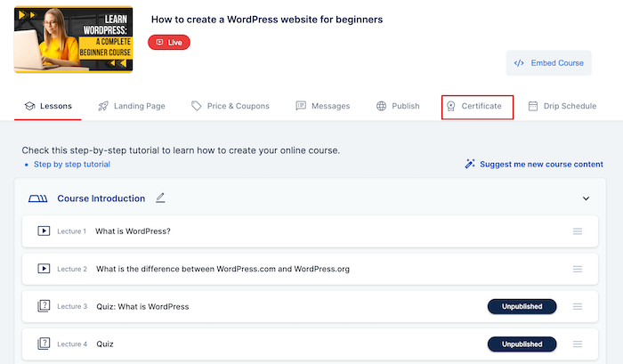This screenshot has width=623, height=364.
Task: Open lecture about WordPress.com and WordPress.org difference
Action: [x=222, y=269]
